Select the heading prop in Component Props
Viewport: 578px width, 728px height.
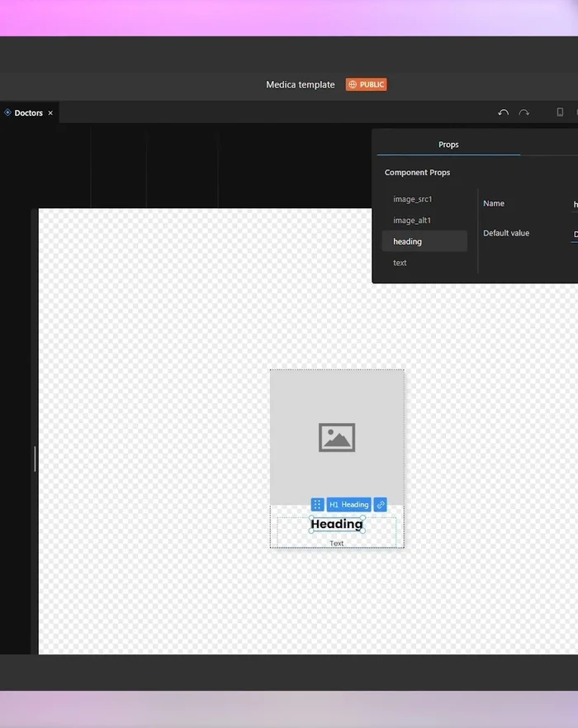(x=408, y=241)
